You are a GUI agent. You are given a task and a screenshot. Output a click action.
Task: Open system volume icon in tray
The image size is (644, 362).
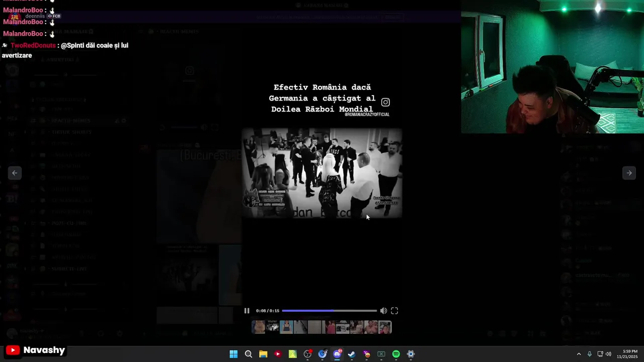[608, 354]
